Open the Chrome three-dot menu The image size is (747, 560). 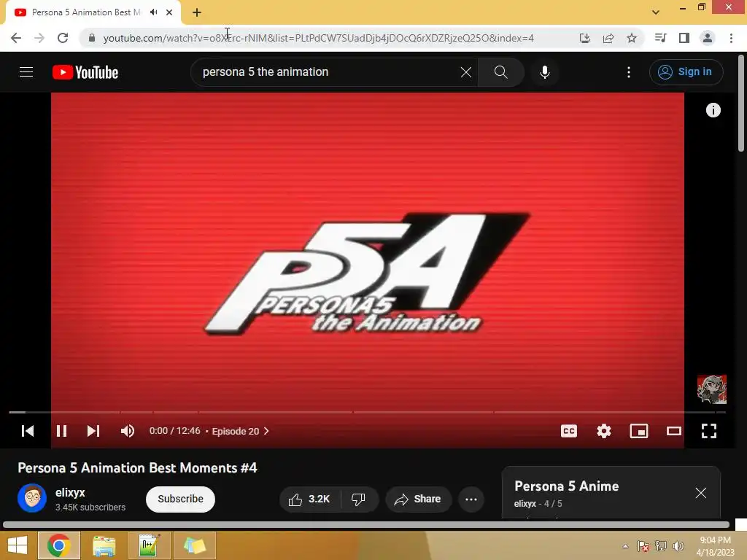(x=731, y=38)
